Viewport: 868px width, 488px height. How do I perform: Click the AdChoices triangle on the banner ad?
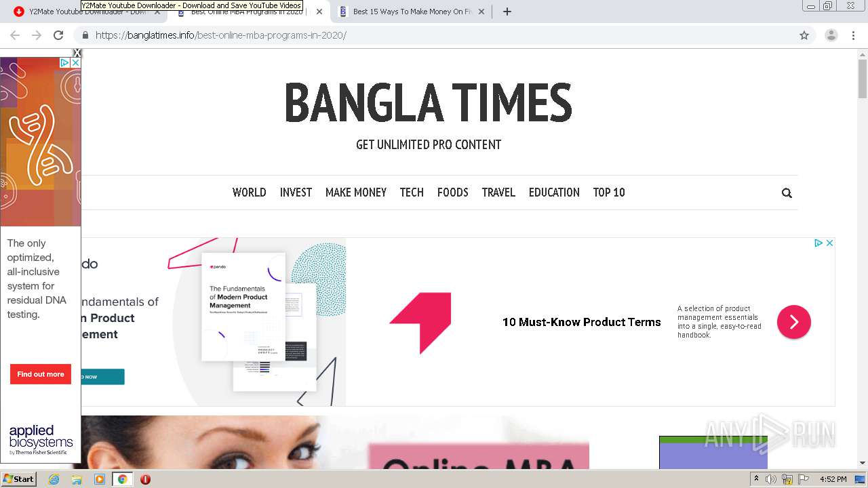[x=818, y=243]
